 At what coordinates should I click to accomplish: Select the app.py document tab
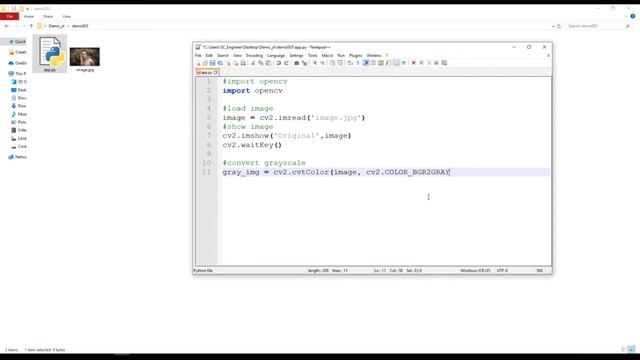[x=206, y=72]
